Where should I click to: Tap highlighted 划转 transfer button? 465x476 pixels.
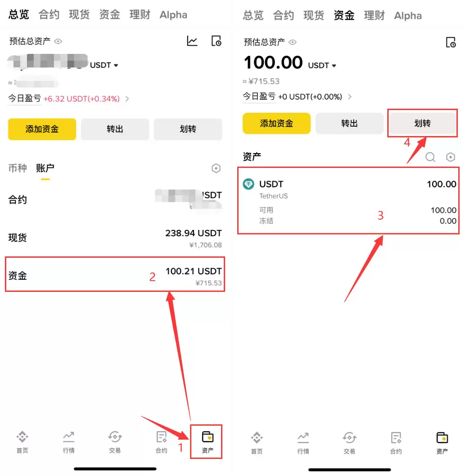coord(422,123)
